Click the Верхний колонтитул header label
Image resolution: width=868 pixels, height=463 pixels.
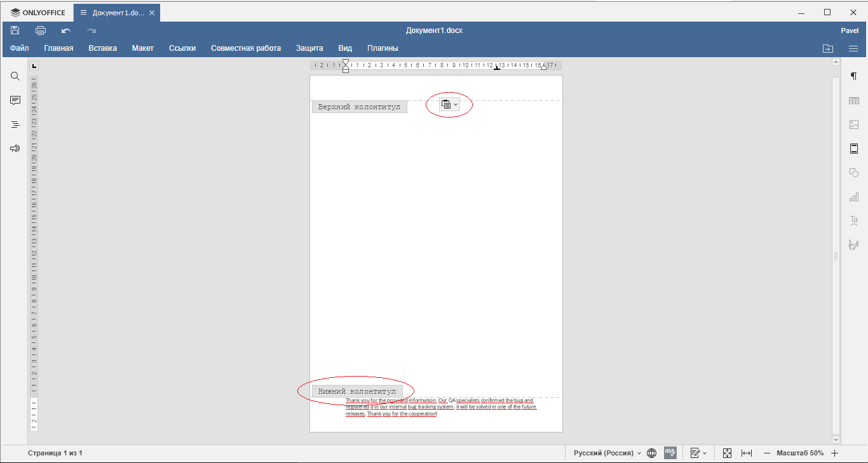(x=359, y=107)
